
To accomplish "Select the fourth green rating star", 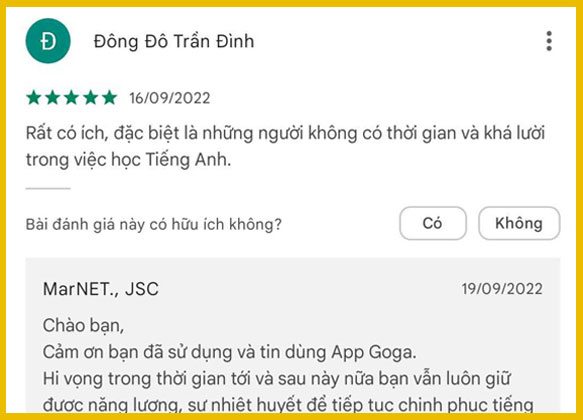I will 90,98.
